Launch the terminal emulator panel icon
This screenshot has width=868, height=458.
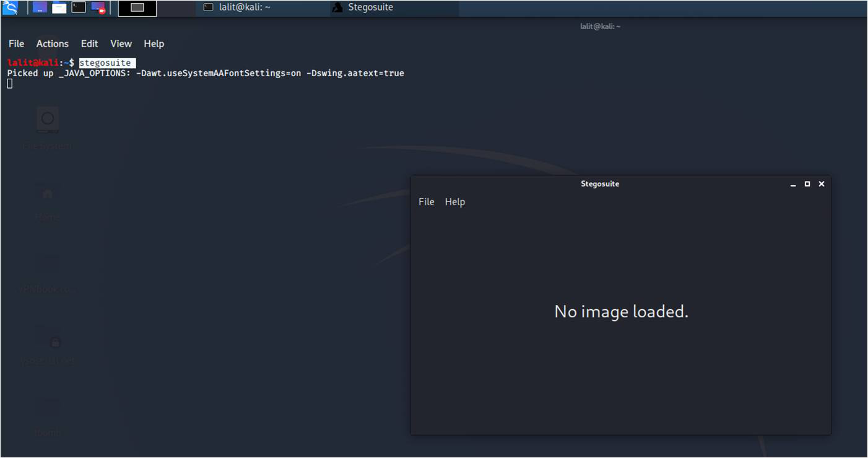pos(79,7)
